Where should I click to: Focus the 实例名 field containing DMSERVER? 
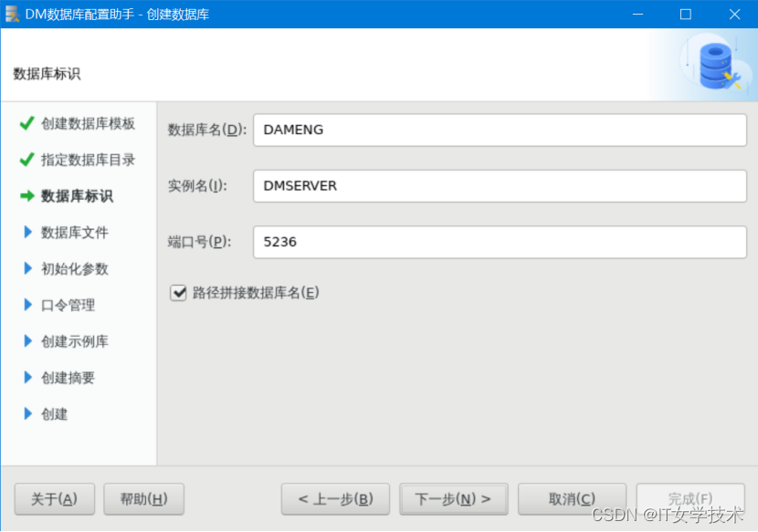pyautogui.click(x=500, y=186)
